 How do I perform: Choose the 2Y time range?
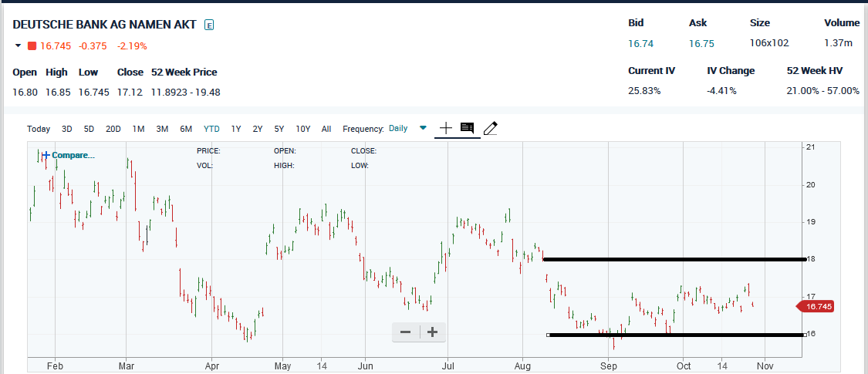(258, 129)
